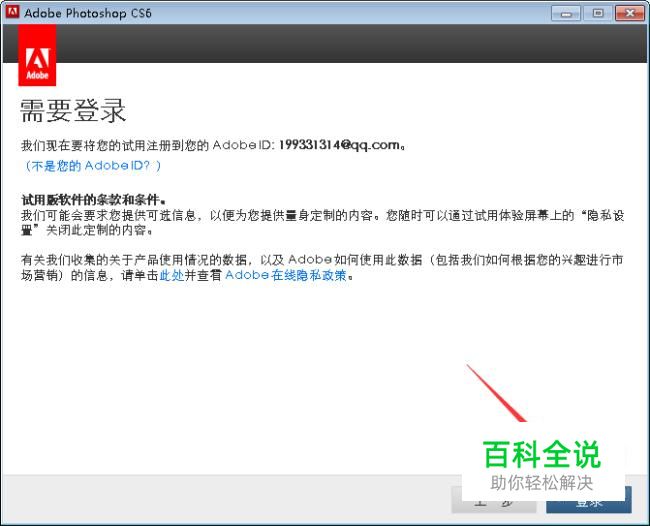The width and height of the screenshot is (650, 526).
Task: Close the Adobe Photoshop CS6 window
Action: pyautogui.click(x=629, y=14)
